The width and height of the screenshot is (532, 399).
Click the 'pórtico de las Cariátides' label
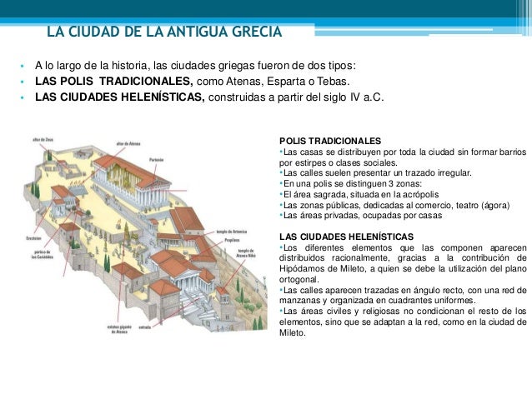44,254
